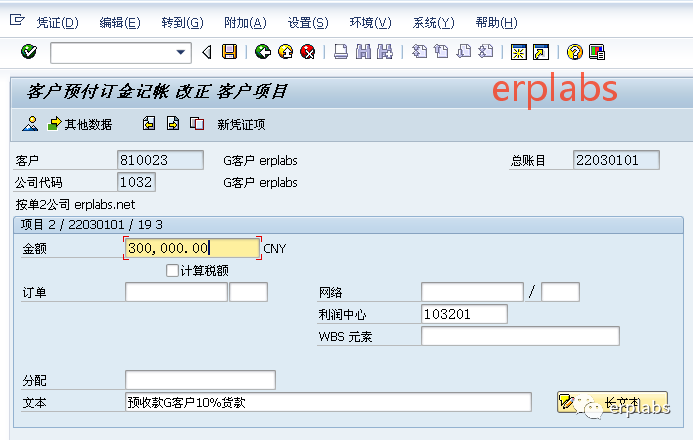The height and width of the screenshot is (440, 693).
Task: Tick the 计算税额 checkbox
Action: (172, 270)
